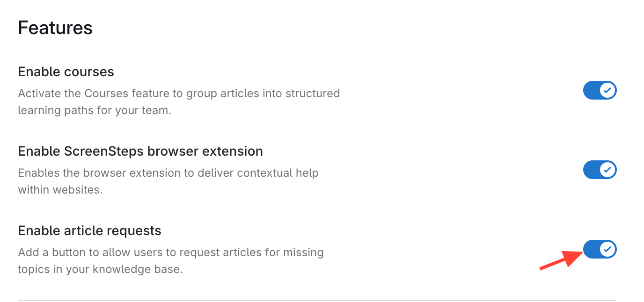
Task: Click the horizontal divider below Features
Action: 317,300
